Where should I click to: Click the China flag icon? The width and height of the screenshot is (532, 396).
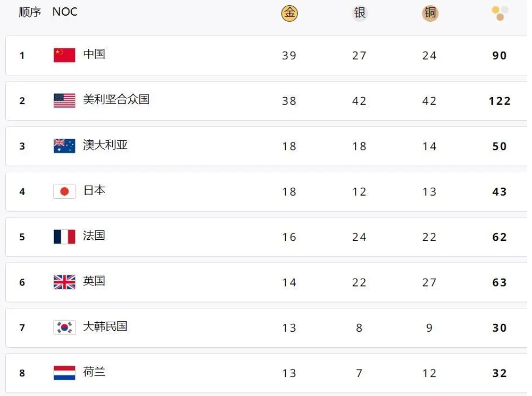pos(64,55)
